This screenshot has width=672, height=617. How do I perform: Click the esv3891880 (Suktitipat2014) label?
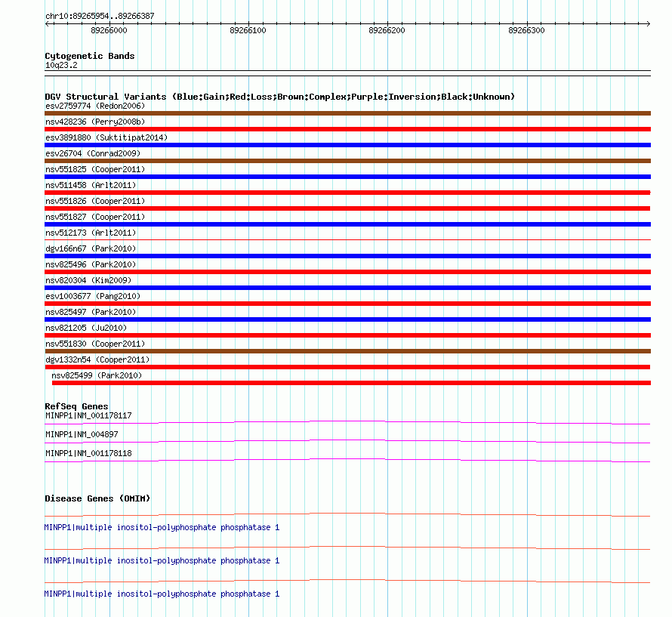(x=106, y=137)
